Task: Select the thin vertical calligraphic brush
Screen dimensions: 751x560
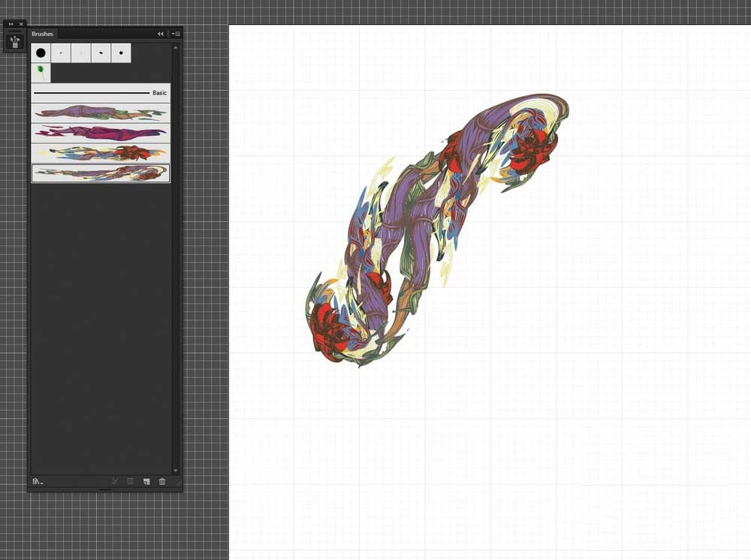Action: tap(81, 53)
